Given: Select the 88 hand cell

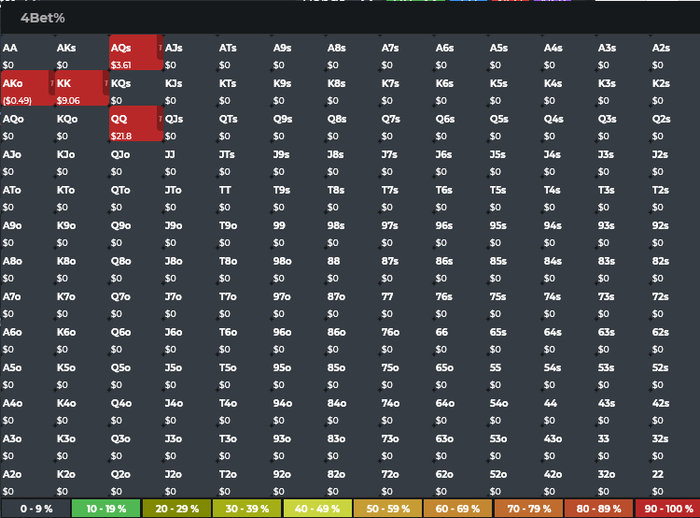Looking at the screenshot, I should 352,265.
